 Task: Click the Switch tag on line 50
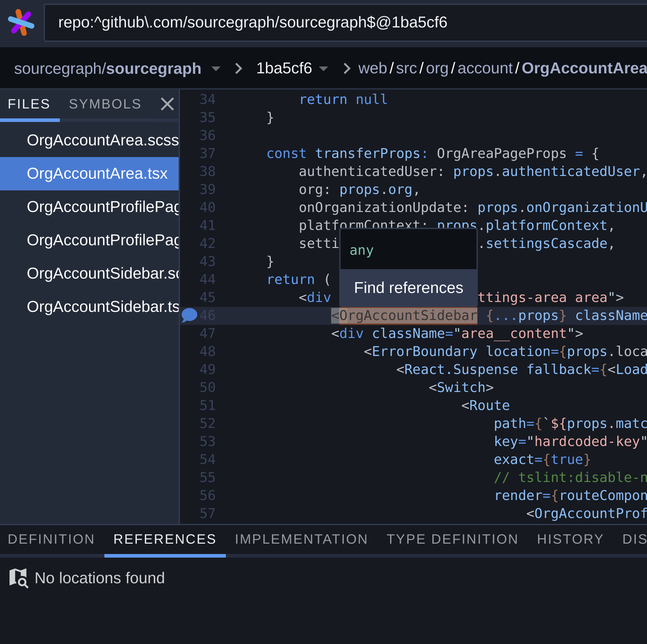461,387
